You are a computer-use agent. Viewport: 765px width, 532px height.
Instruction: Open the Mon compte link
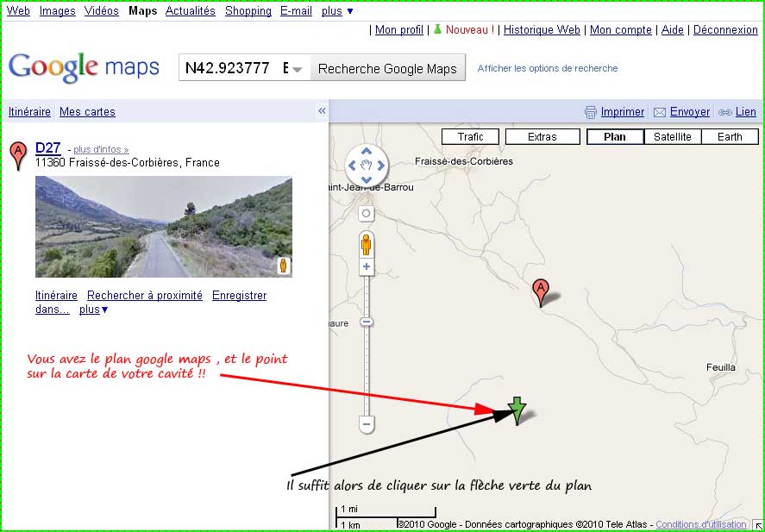pyautogui.click(x=621, y=29)
